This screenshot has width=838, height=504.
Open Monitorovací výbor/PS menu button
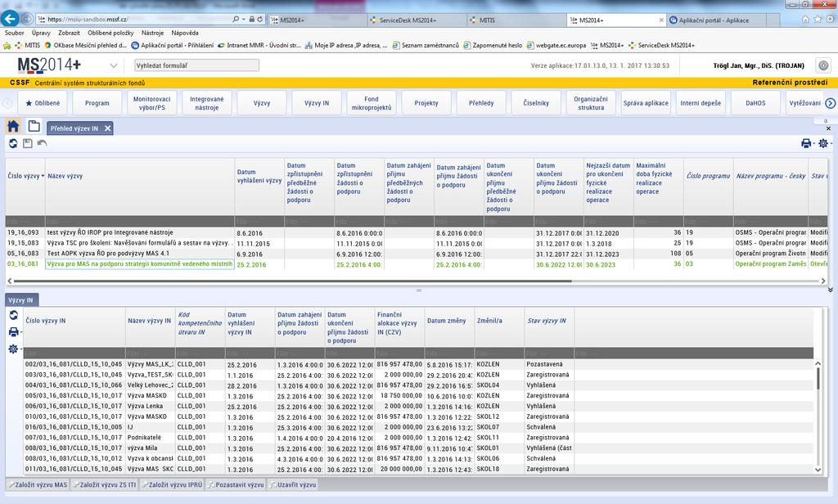pos(151,103)
